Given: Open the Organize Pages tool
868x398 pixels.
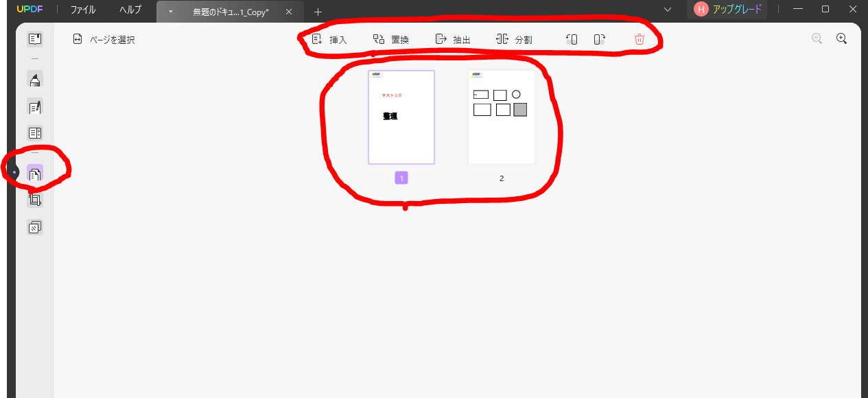Looking at the screenshot, I should point(35,174).
